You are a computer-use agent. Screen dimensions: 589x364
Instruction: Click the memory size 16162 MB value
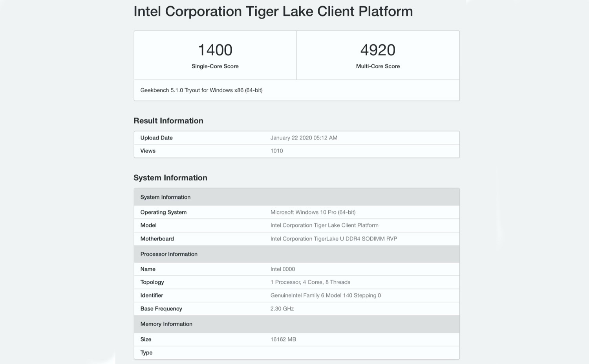click(283, 339)
